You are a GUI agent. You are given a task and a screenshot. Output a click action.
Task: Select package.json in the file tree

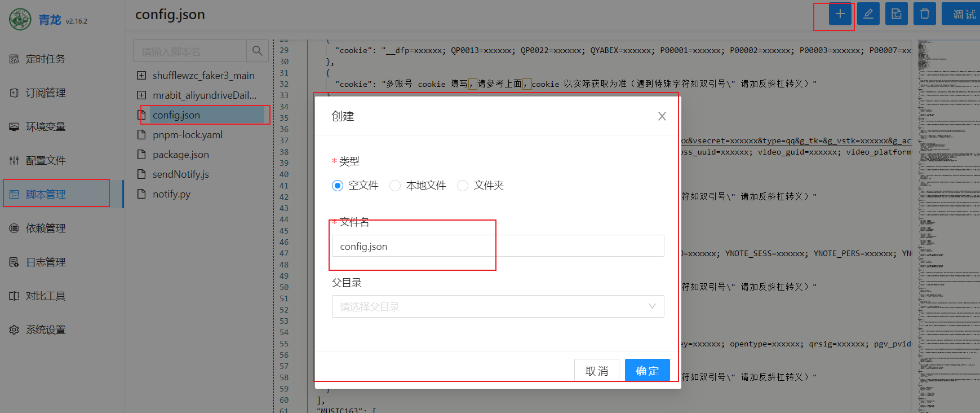pos(181,154)
